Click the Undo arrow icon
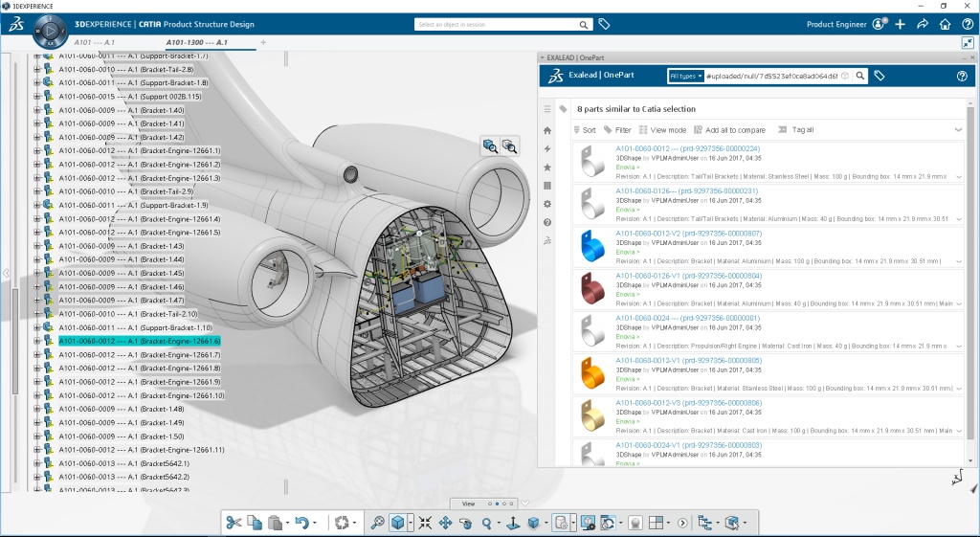Image resolution: width=980 pixels, height=537 pixels. 301,523
